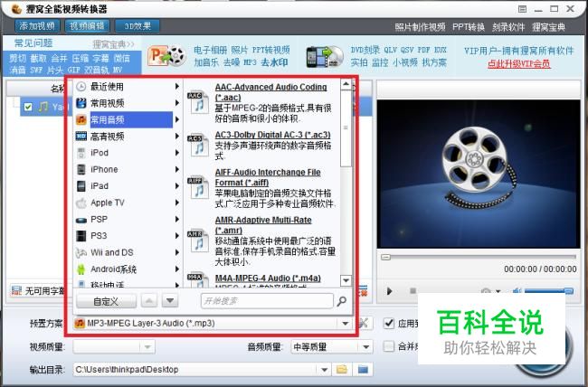588x387 pixels.
Task: Click the Apple logo icon for Apple TV
Action: [x=81, y=203]
